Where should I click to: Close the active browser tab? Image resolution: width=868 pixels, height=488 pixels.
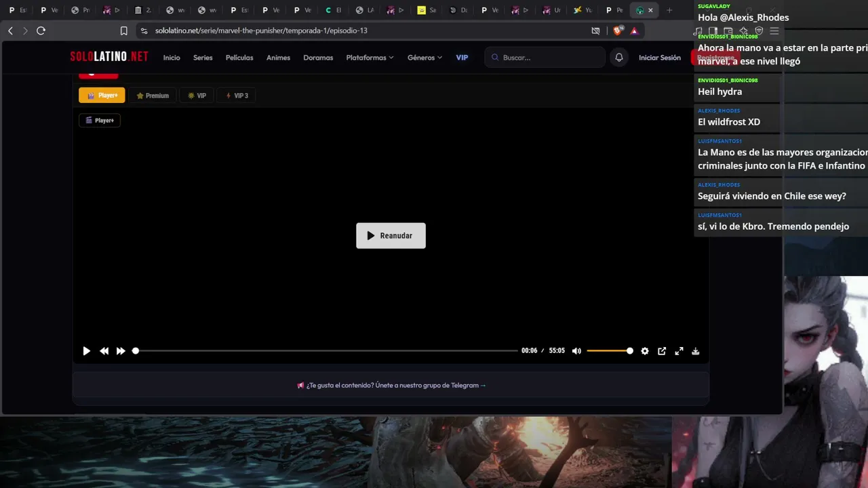650,10
